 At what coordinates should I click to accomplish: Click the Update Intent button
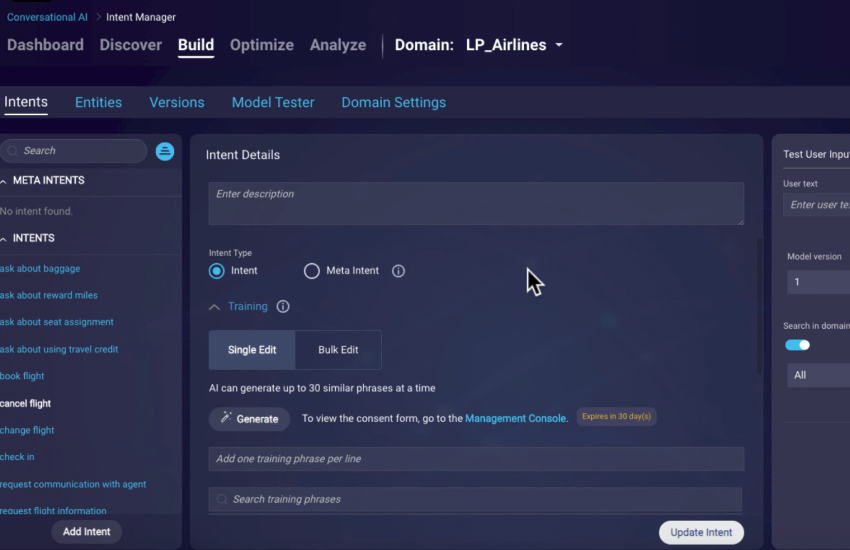click(701, 533)
